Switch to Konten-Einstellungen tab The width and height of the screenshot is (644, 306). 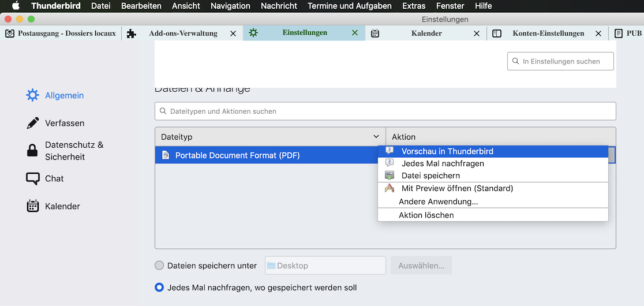548,33
